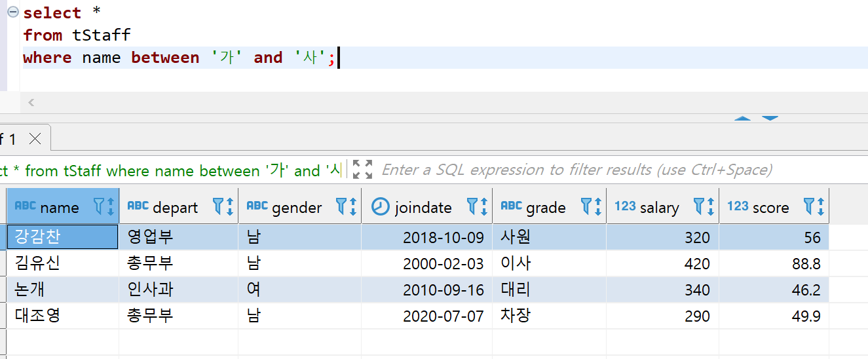The width and height of the screenshot is (868, 359).
Task: Click the executed query text above the grid
Action: point(172,170)
